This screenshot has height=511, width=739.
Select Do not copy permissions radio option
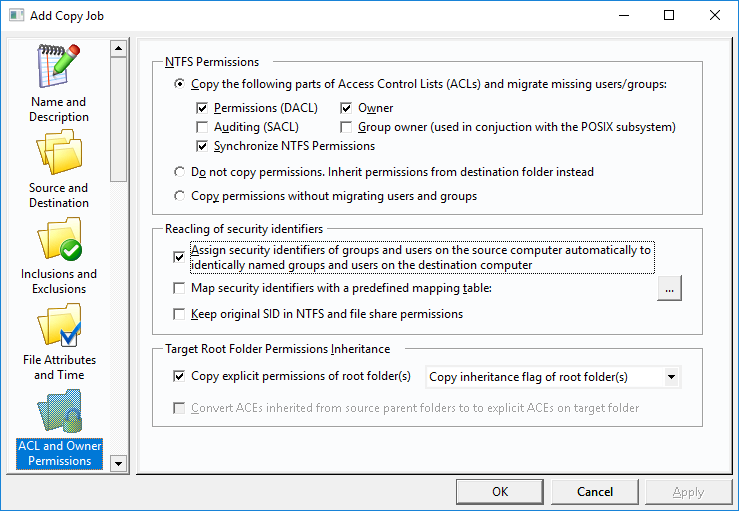point(179,172)
